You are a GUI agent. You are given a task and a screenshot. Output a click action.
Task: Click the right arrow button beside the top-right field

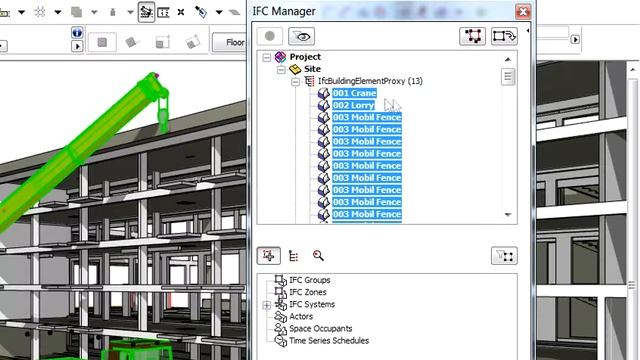pos(575,40)
